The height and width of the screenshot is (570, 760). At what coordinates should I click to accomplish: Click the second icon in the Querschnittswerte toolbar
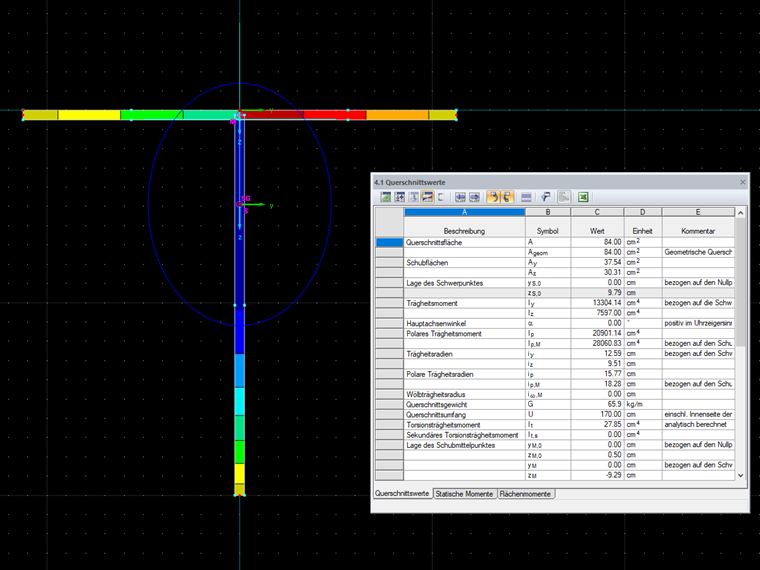(399, 197)
